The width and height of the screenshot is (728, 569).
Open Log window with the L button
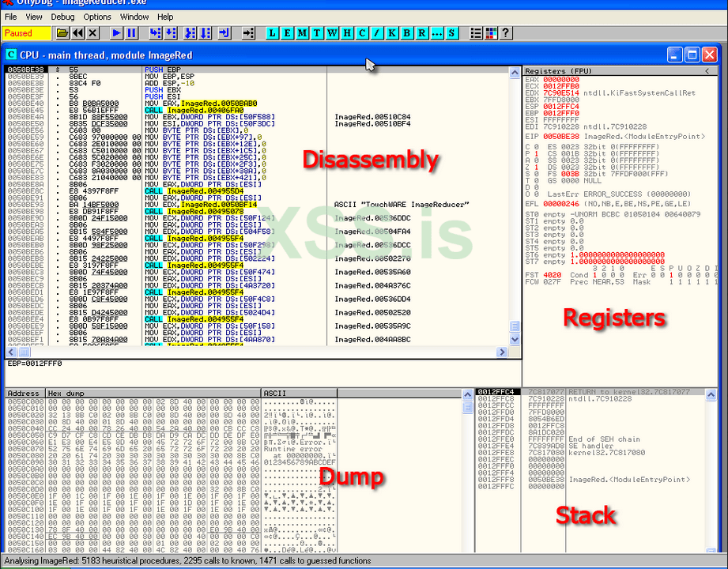tap(273, 33)
